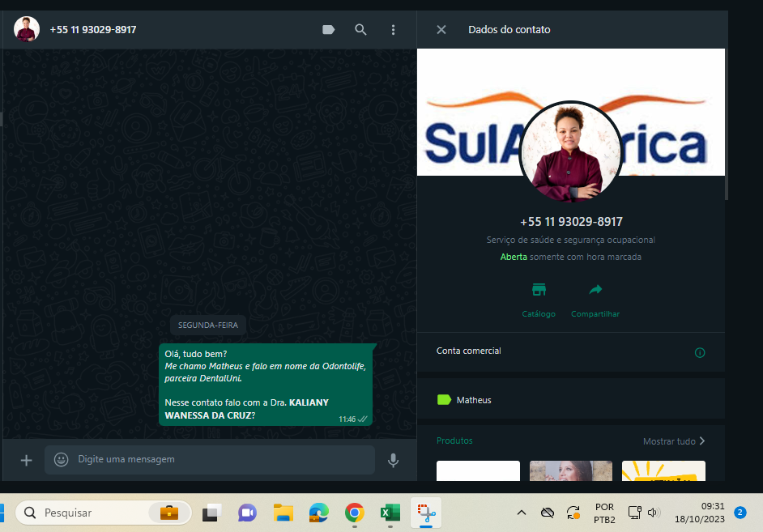The width and height of the screenshot is (763, 532).
Task: Open product thumbnail showing a woman
Action: [x=571, y=470]
